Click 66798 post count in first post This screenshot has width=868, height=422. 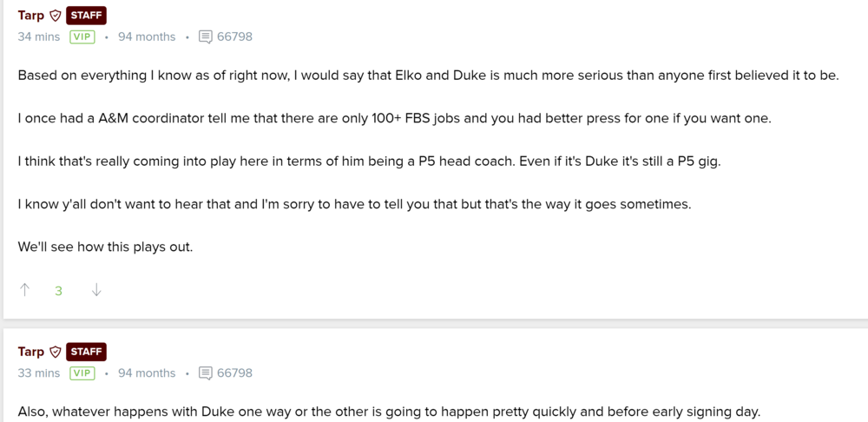point(234,37)
